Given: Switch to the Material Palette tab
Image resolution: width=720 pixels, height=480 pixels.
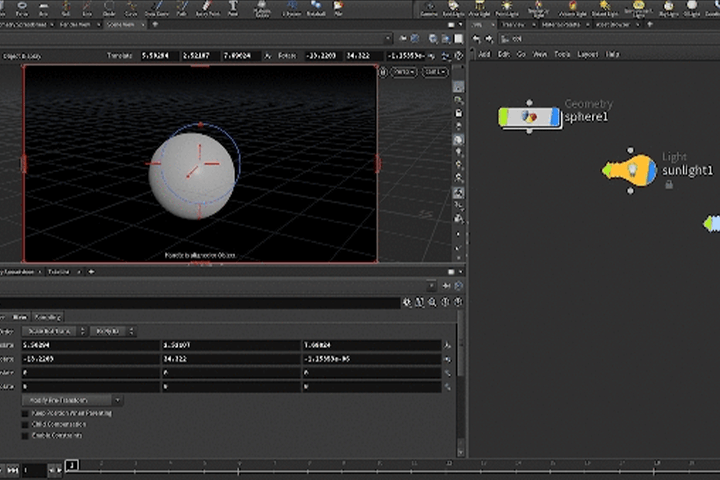Looking at the screenshot, I should 561,25.
